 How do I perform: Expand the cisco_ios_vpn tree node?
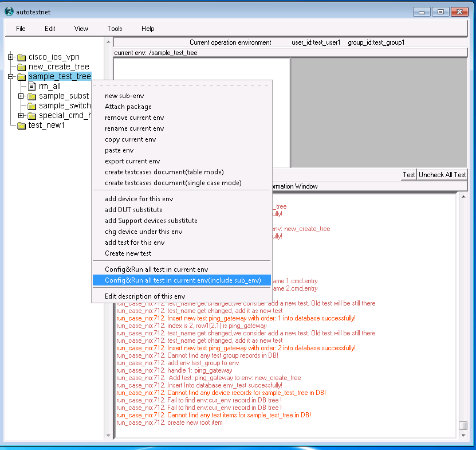pyautogui.click(x=11, y=57)
